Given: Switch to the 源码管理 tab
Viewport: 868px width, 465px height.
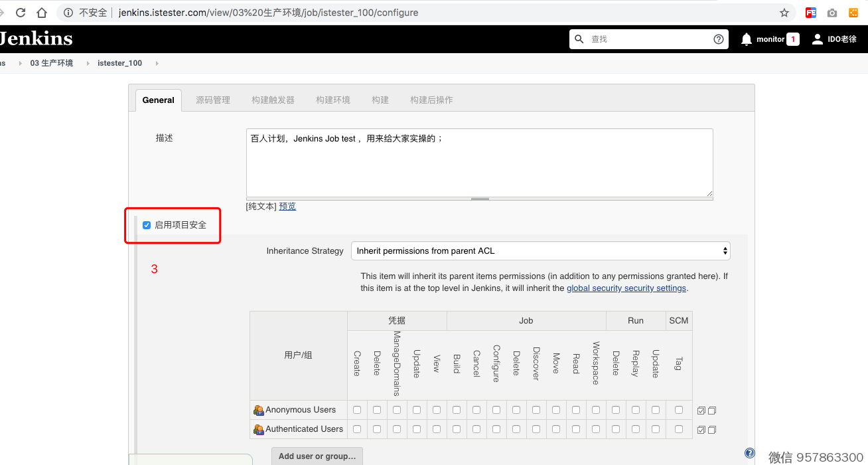Looking at the screenshot, I should tap(213, 100).
